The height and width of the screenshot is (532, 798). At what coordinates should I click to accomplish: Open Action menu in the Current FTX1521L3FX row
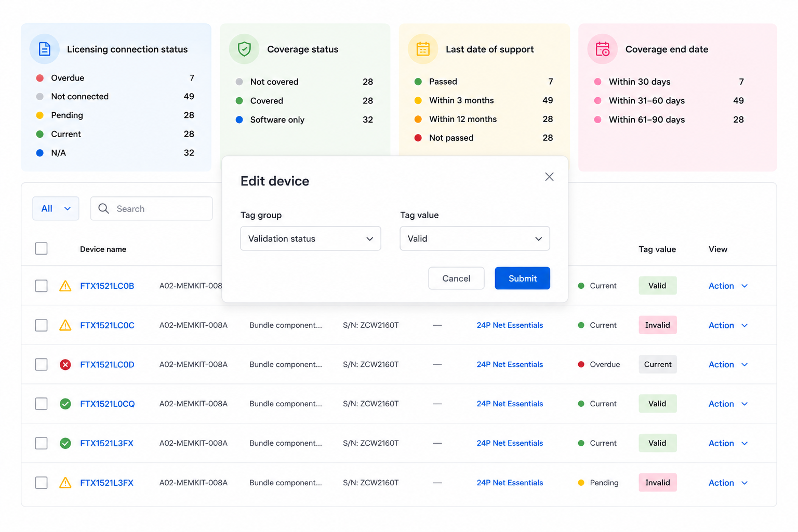(728, 443)
